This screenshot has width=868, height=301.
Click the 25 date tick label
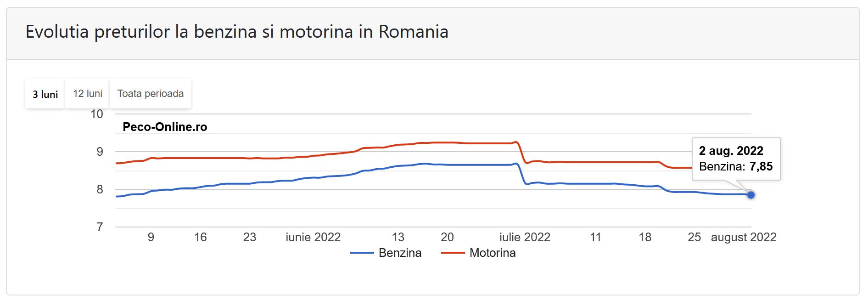click(694, 237)
